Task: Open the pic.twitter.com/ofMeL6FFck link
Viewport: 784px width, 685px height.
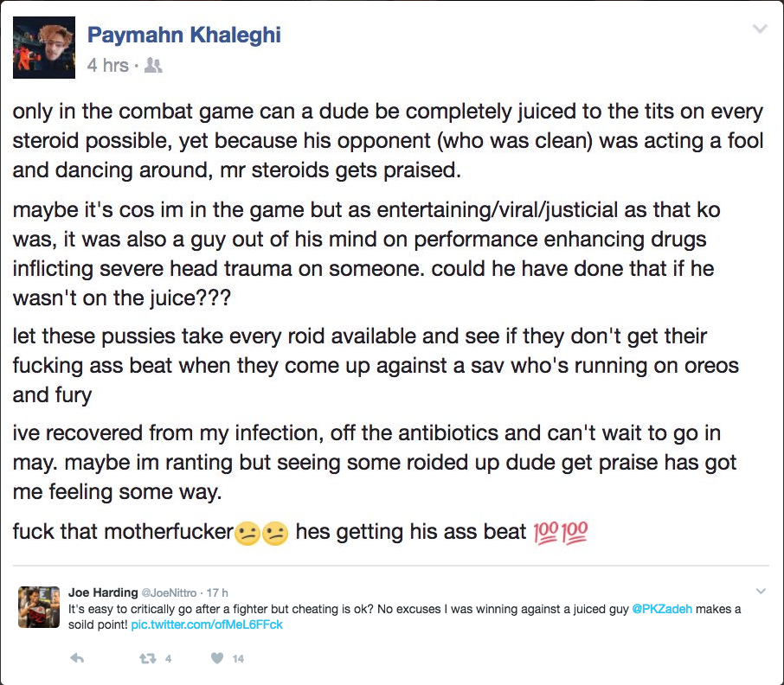Action: coord(207,624)
